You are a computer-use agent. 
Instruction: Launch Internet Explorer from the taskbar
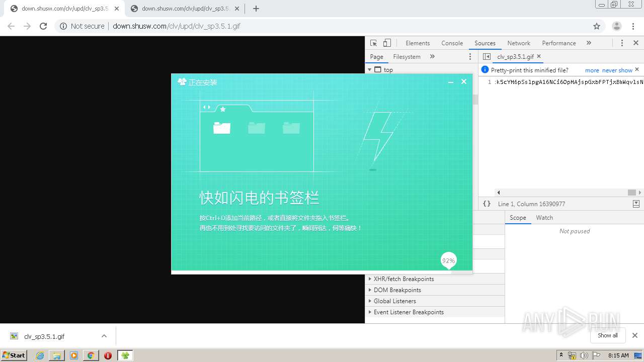click(40, 355)
